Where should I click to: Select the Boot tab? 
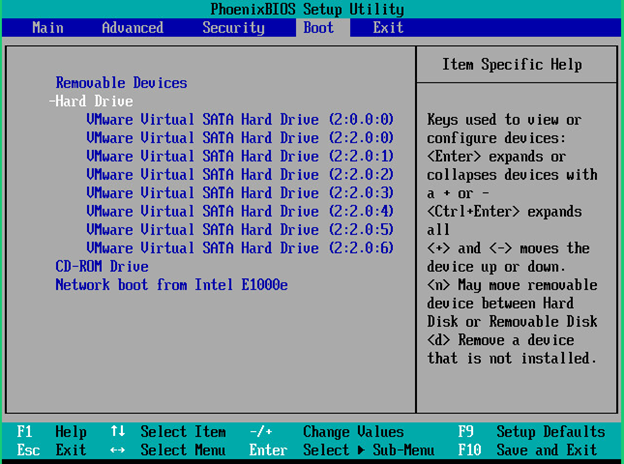319,28
